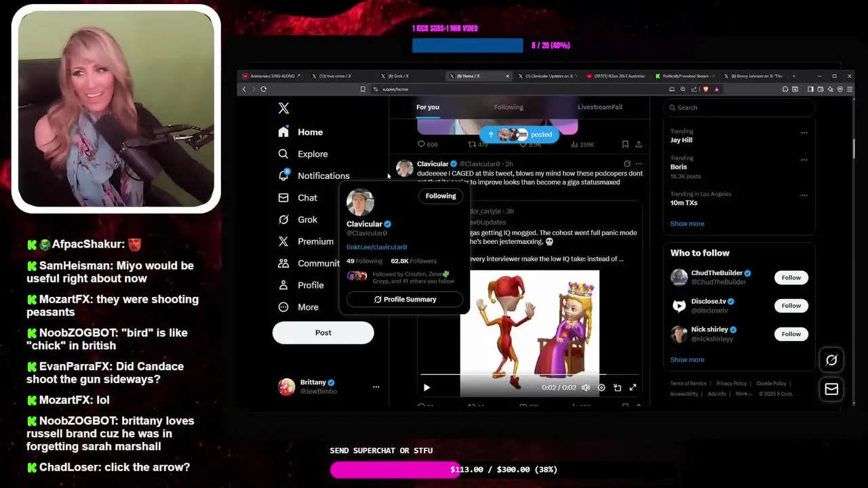The image size is (868, 488).
Task: Enter fullscreen on the video
Action: coord(633,388)
